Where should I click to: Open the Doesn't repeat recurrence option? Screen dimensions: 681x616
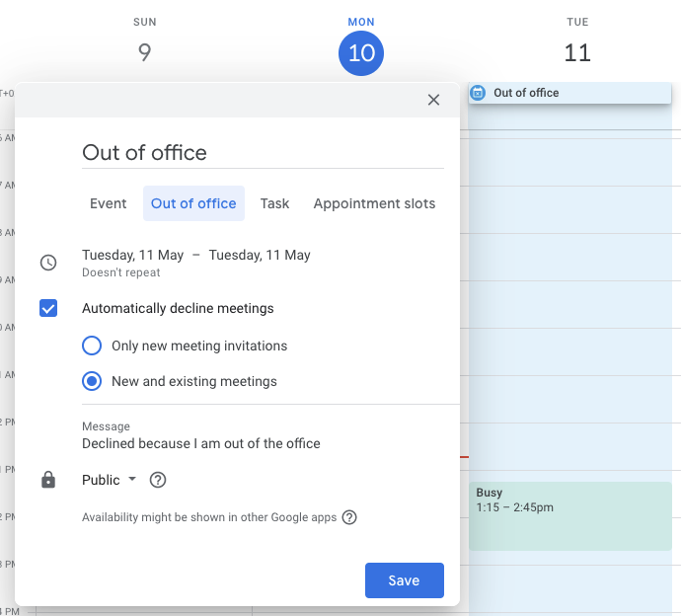click(x=121, y=272)
